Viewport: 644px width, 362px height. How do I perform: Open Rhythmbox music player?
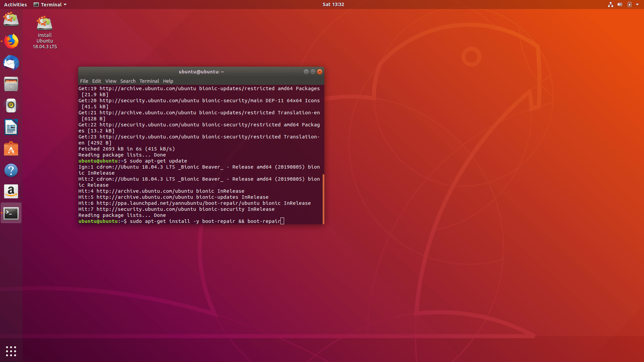click(11, 106)
